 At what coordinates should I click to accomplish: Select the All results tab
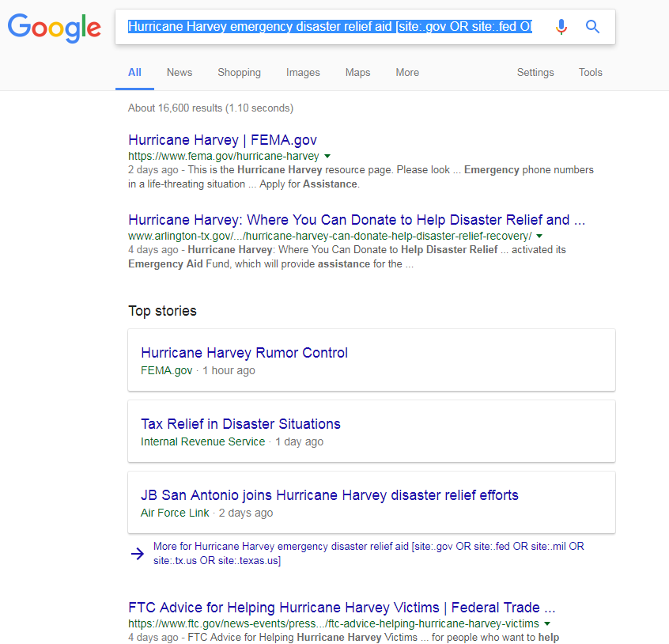(134, 73)
